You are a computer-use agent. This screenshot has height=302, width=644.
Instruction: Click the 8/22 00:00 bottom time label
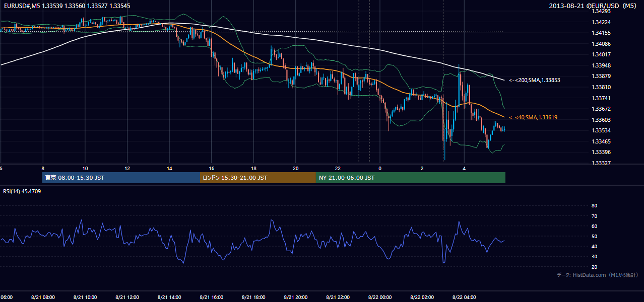[380, 297]
